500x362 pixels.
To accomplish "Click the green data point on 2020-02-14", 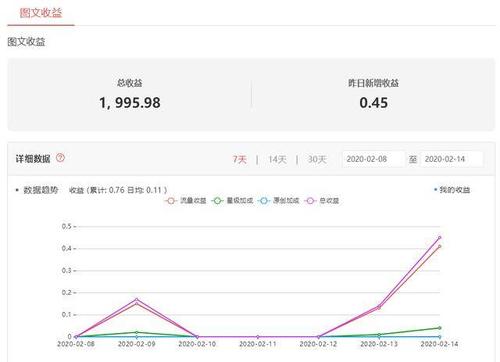I will pos(439,328).
